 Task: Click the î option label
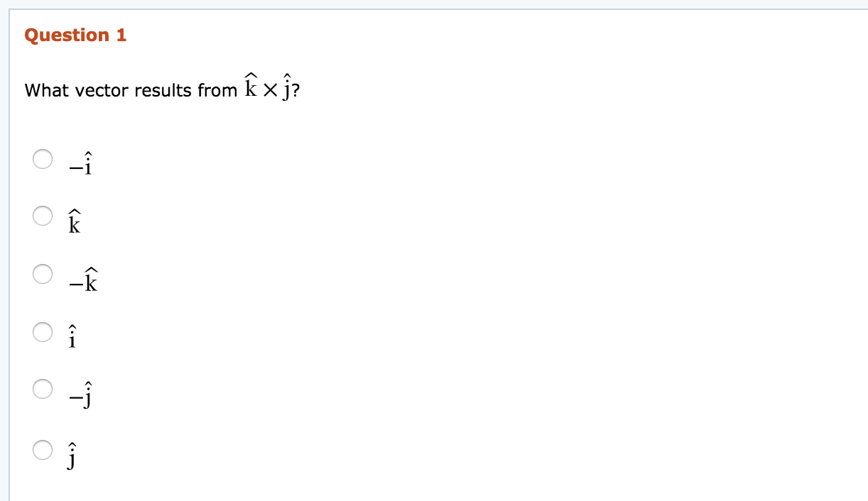point(71,335)
